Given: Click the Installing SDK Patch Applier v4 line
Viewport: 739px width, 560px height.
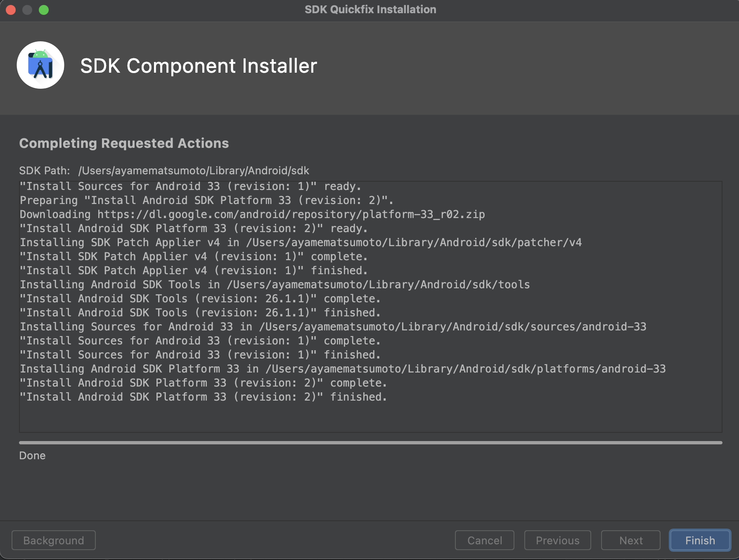Looking at the screenshot, I should pyautogui.click(x=301, y=242).
